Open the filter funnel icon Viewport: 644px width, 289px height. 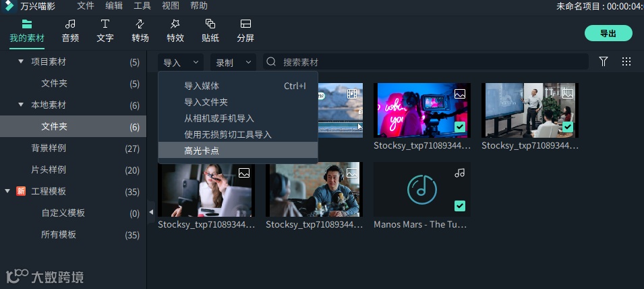point(604,61)
